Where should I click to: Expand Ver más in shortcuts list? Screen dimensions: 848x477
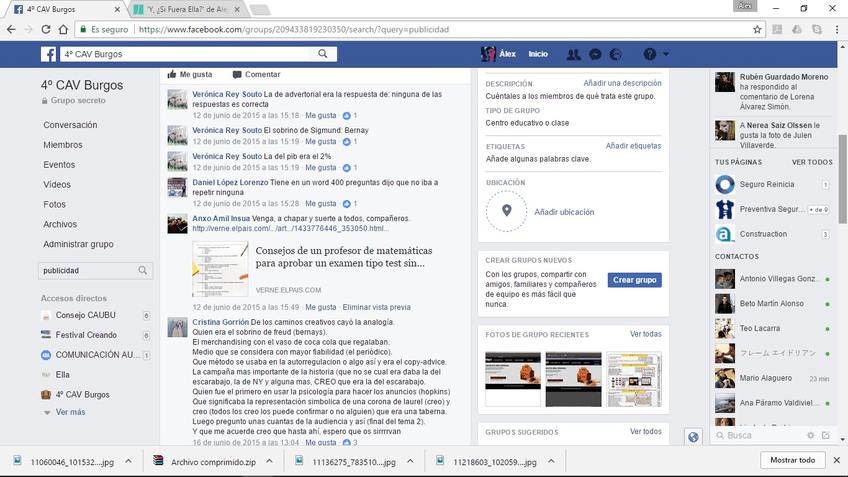pyautogui.click(x=70, y=412)
